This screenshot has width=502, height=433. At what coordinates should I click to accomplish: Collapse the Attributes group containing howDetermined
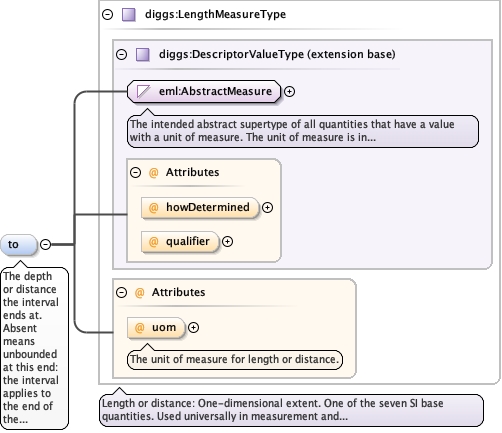tap(135, 172)
